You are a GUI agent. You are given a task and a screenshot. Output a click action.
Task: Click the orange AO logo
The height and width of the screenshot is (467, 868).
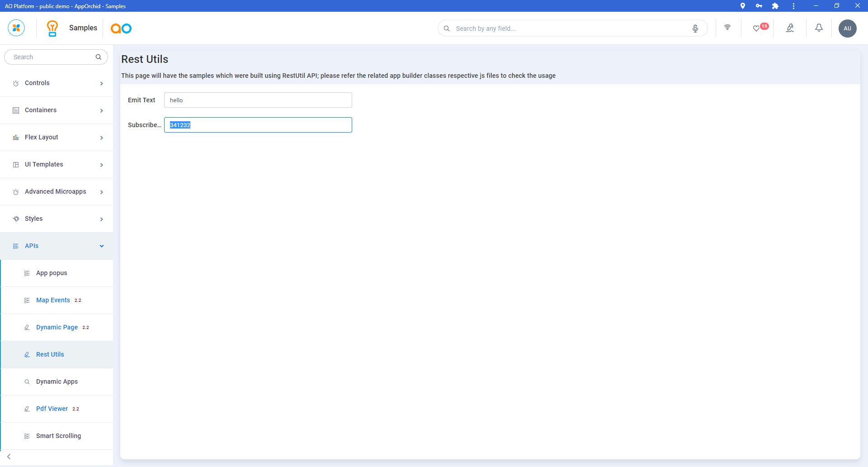pos(121,29)
